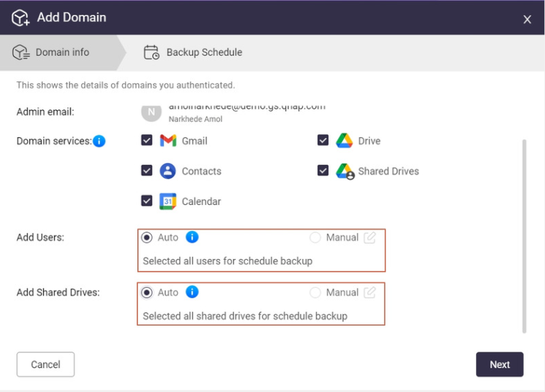Viewport: 545px width, 392px height.
Task: Click the Google Calendar icon
Action: 168,201
